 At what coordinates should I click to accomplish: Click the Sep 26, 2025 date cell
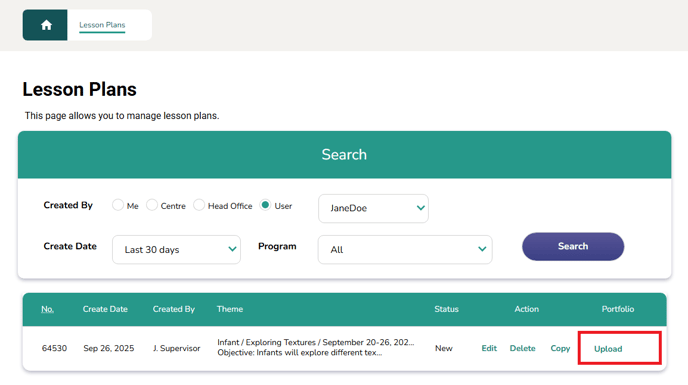pyautogui.click(x=109, y=348)
